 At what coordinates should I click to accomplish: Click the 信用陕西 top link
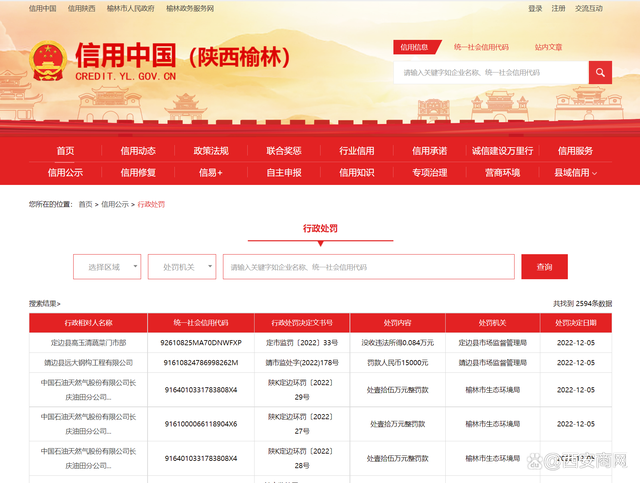pos(82,8)
